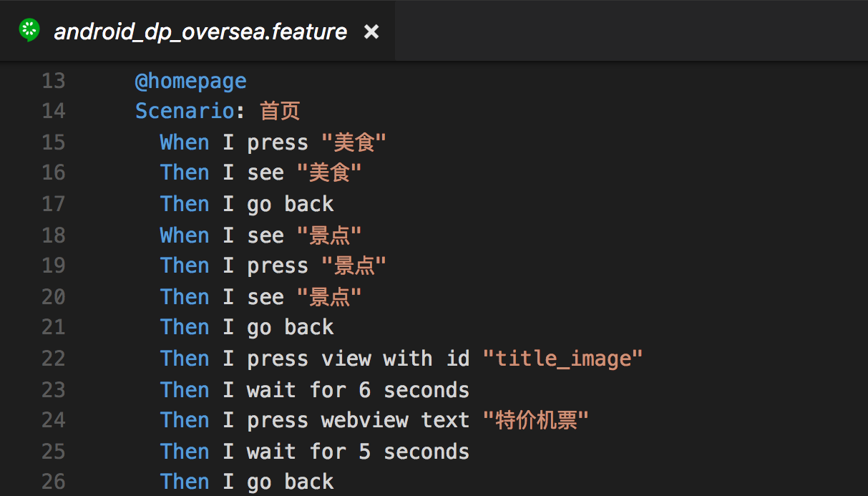Select the android_dp_oversea.feature tab
The width and height of the screenshot is (868, 496).
(x=200, y=31)
